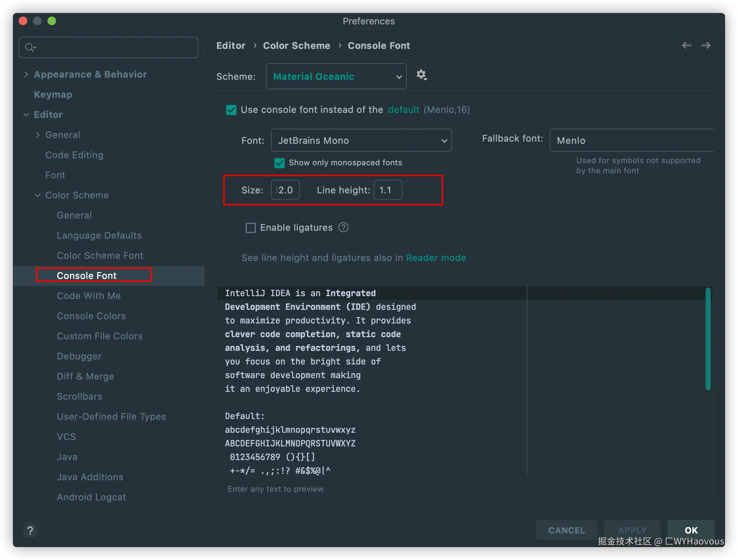Click the preview pane vertical scrollbar
The image size is (738, 560).
point(708,339)
